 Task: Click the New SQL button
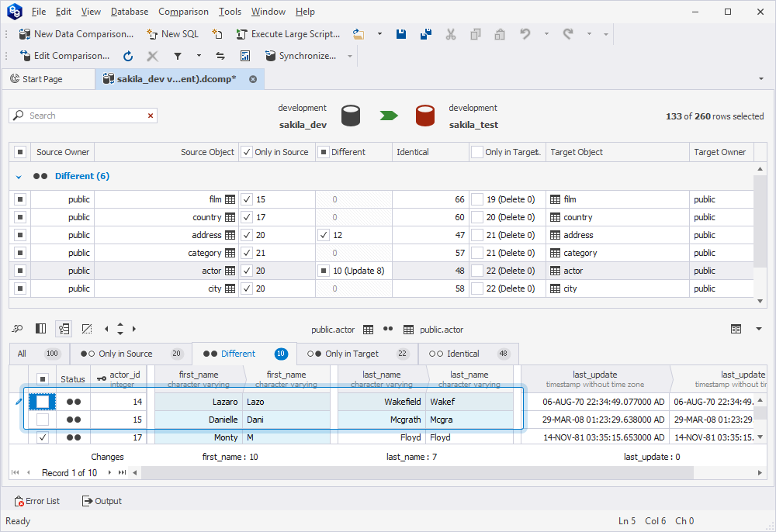pos(172,34)
